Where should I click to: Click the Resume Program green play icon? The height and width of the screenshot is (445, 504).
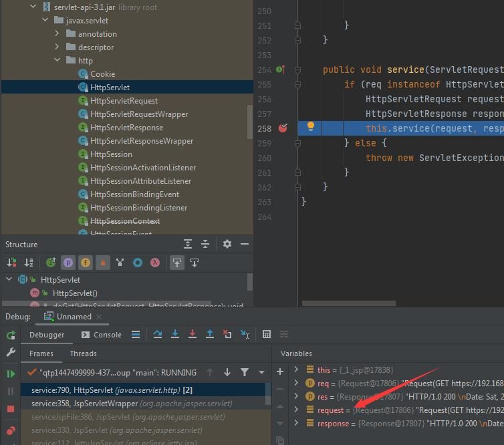11,374
